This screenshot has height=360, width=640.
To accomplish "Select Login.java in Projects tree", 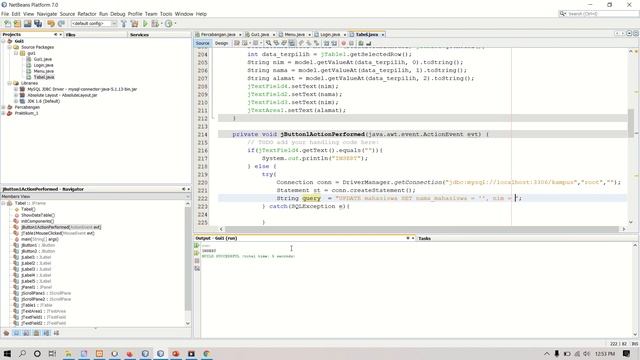I will [43, 65].
